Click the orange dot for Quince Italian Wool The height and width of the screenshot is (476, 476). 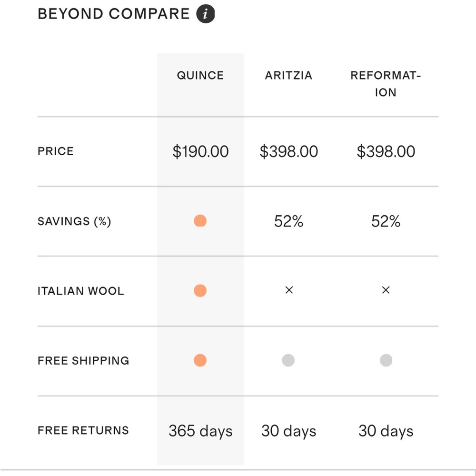pyautogui.click(x=200, y=290)
